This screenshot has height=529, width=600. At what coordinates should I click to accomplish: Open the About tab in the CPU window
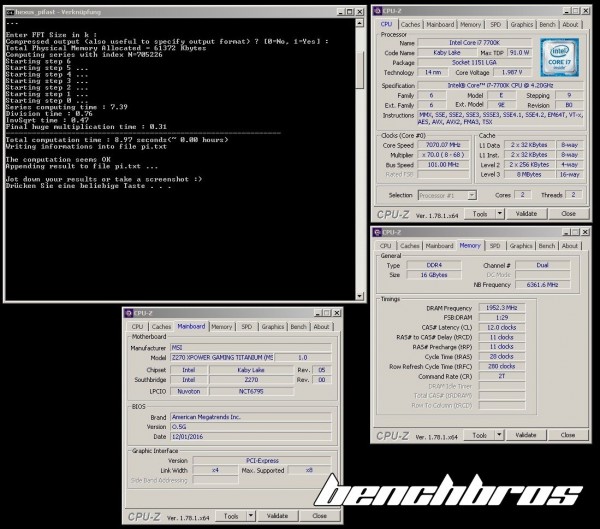click(570, 24)
